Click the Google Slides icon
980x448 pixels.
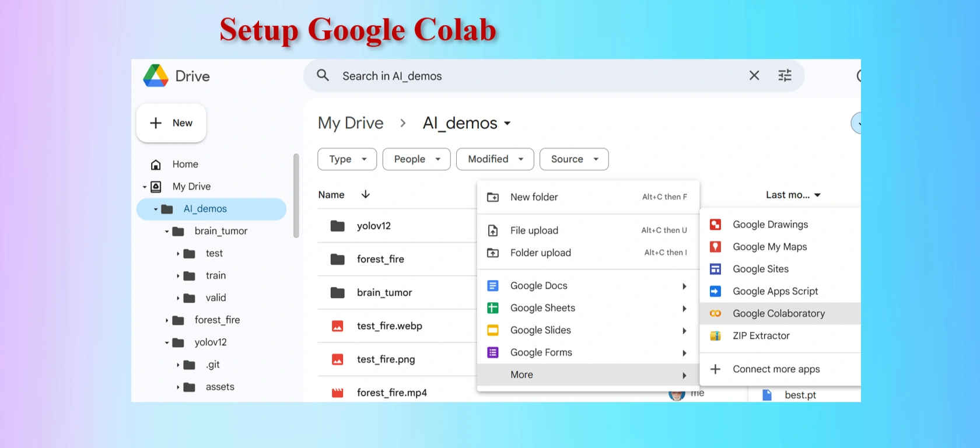pos(493,330)
